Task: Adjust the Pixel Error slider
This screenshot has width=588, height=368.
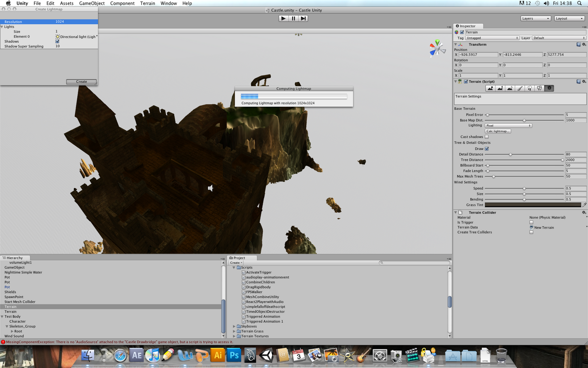Action: [524, 115]
